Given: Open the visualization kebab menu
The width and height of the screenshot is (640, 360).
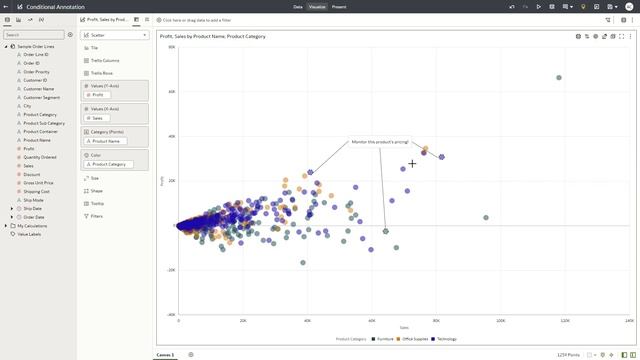Looking at the screenshot, I should (630, 36).
